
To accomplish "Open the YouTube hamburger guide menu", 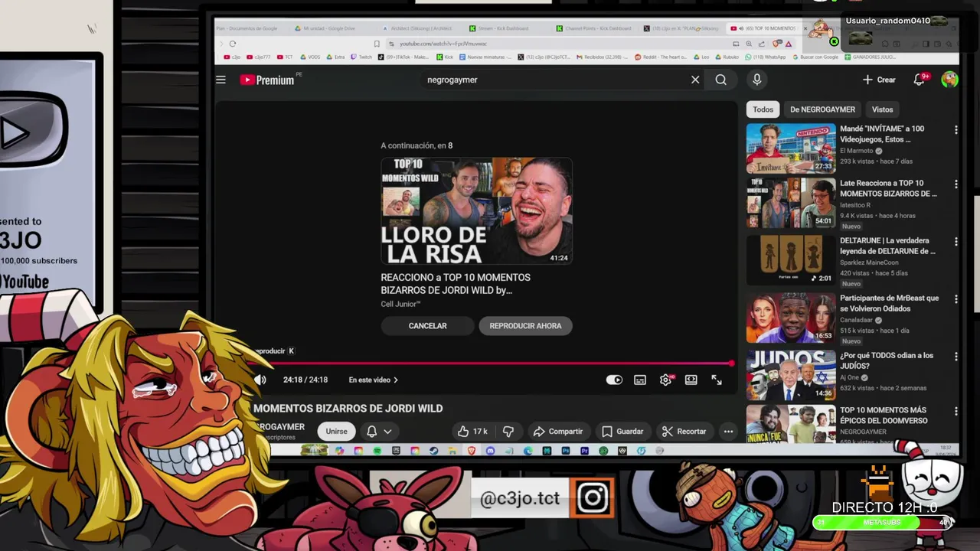I will tap(220, 80).
